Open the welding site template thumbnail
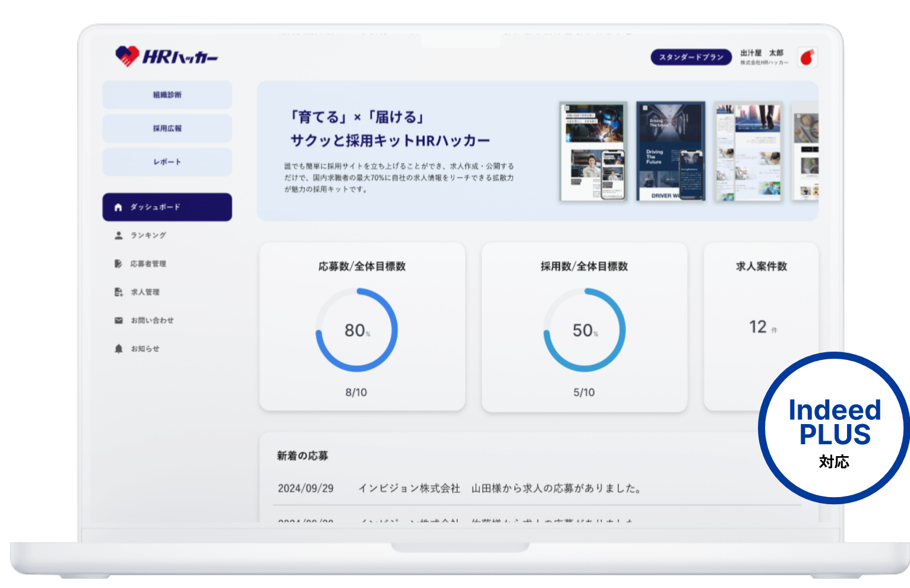 point(593,151)
